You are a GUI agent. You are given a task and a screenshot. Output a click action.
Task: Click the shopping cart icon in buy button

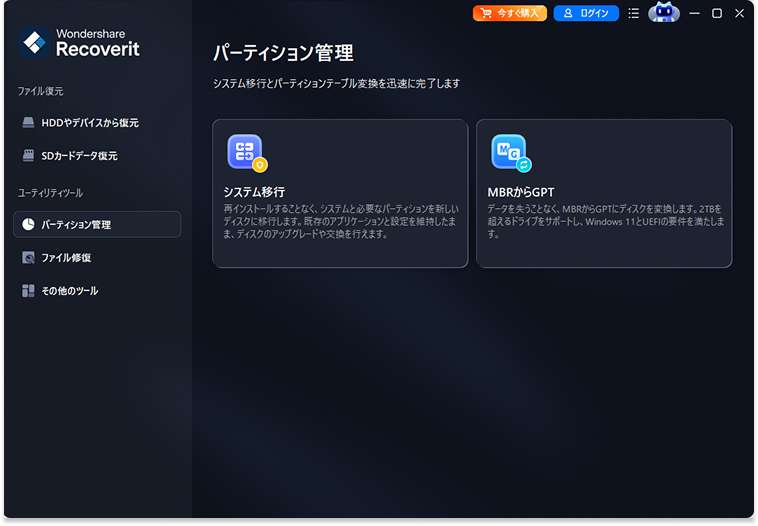coord(486,14)
